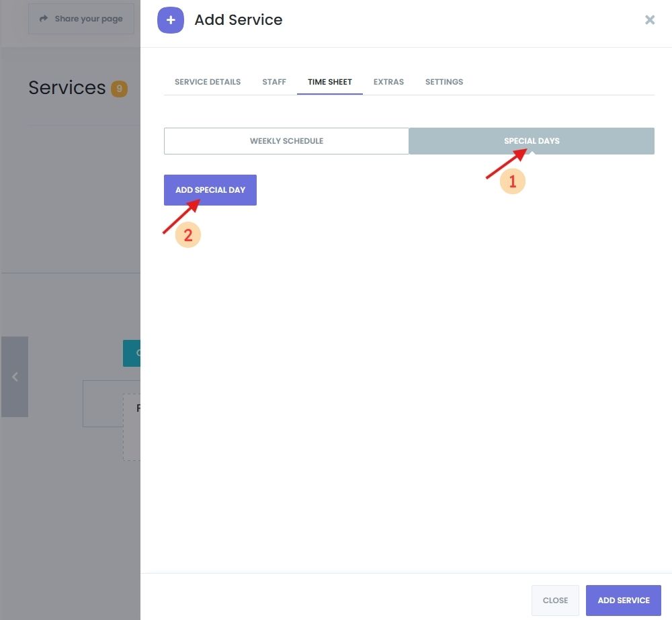Open the Service Details tab
Image resolution: width=672 pixels, height=620 pixels.
208,82
